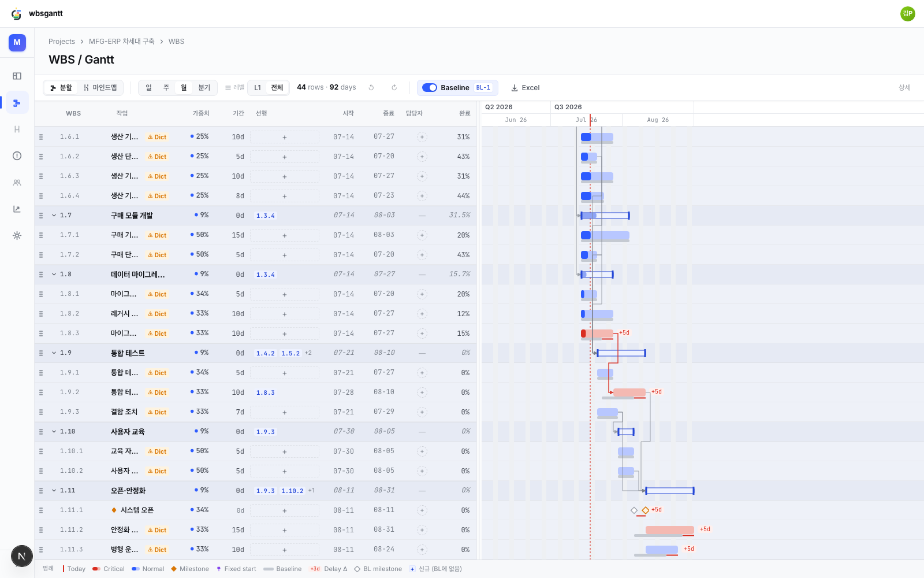Screen dimensions: 924x578
Task: Collapse WBS group 1.7
Action: pos(54,216)
